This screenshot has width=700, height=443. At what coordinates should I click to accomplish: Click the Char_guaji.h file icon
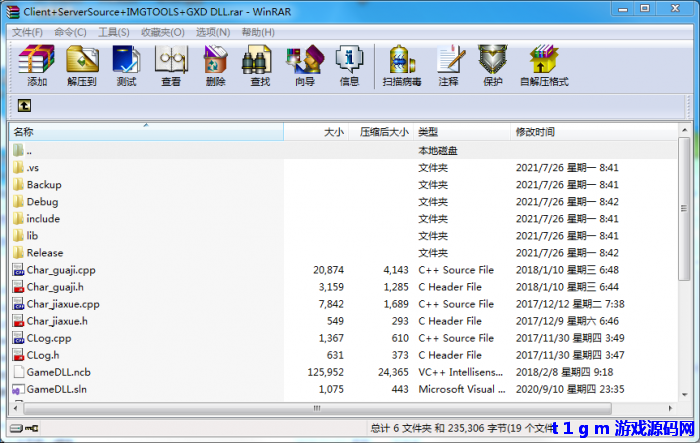click(18, 287)
